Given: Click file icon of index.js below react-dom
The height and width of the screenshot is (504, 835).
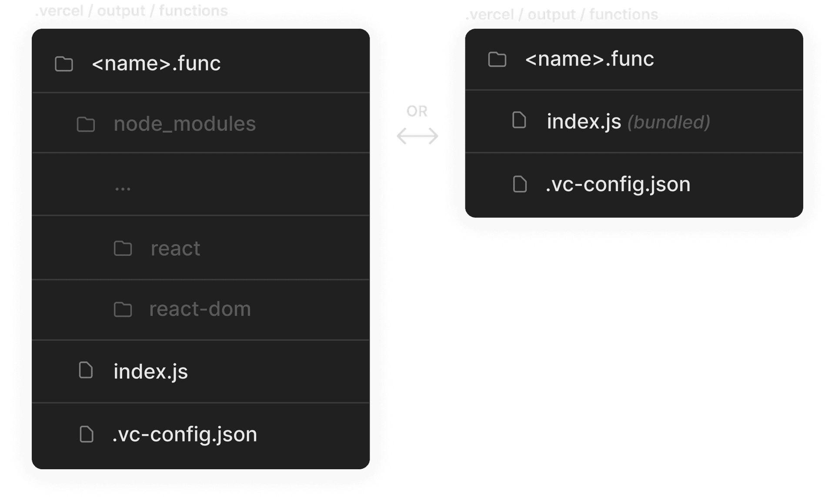Looking at the screenshot, I should tap(86, 371).
